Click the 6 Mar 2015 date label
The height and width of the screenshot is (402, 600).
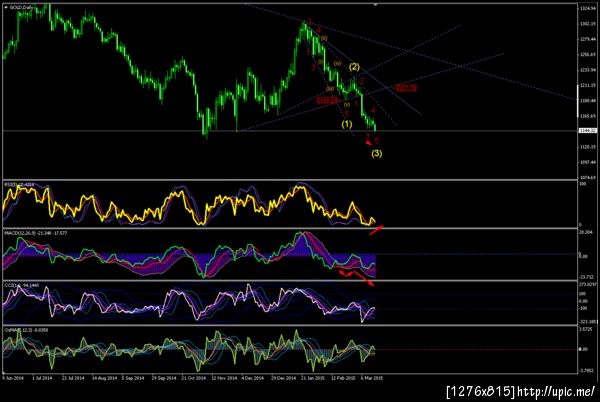point(372,378)
